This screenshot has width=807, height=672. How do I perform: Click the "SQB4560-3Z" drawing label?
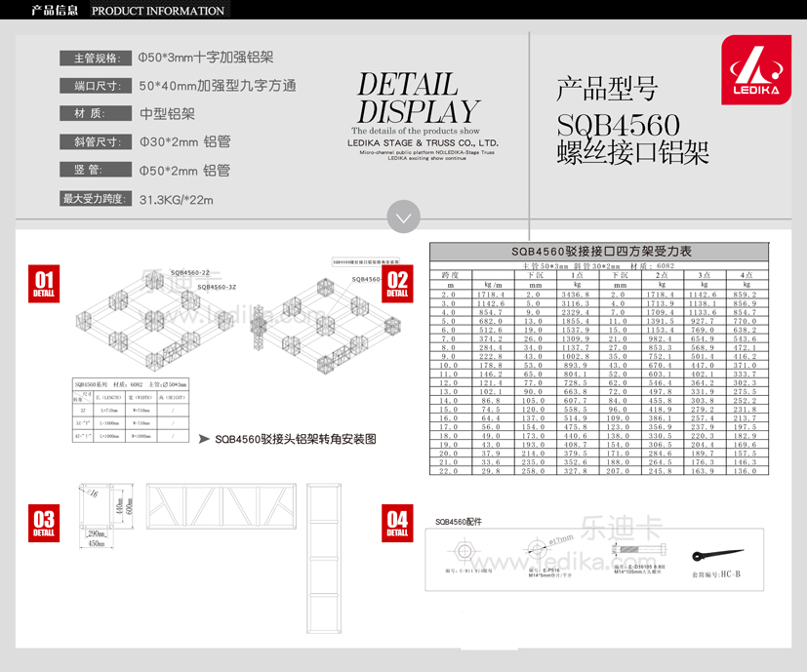coord(217,287)
